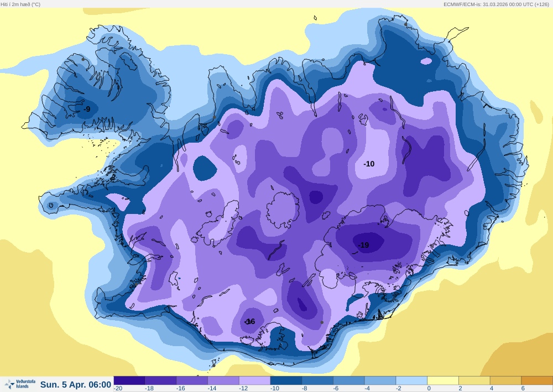This screenshot has height=392, width=553.
Task: Click the '6' legend scale label
Action: point(523,389)
